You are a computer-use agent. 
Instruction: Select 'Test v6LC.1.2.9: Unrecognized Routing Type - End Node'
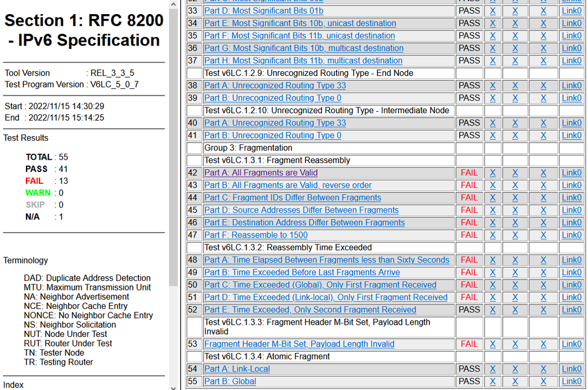coord(308,73)
